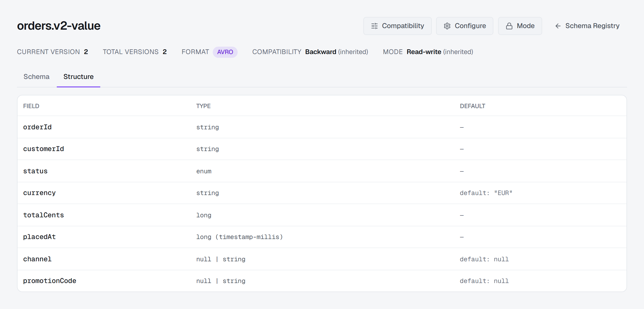Click the DEFAULT column header
Screen dimensions: 644x309
472,106
